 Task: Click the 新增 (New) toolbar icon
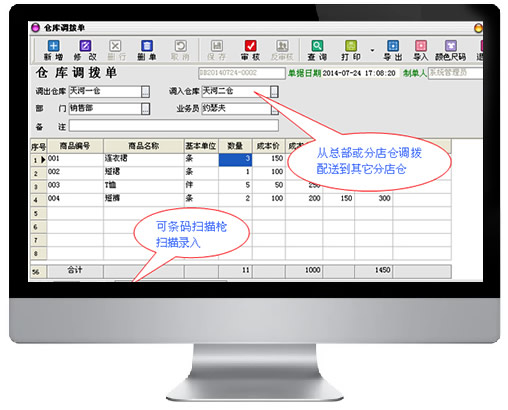[x=53, y=46]
